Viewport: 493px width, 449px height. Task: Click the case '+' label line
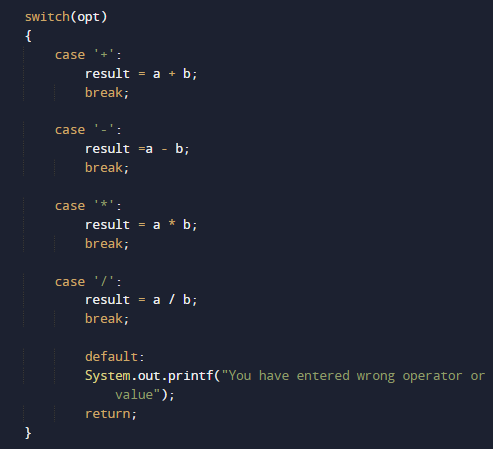pyautogui.click(x=88, y=55)
